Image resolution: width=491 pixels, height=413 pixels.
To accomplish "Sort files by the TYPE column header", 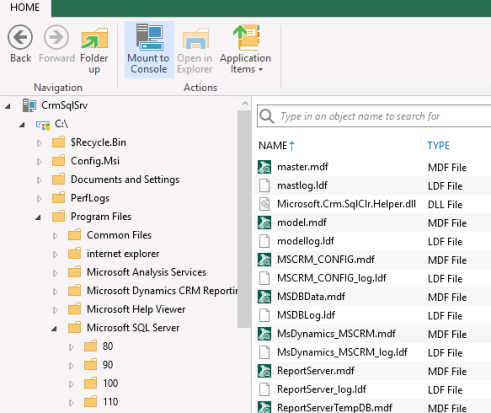I will pyautogui.click(x=438, y=146).
